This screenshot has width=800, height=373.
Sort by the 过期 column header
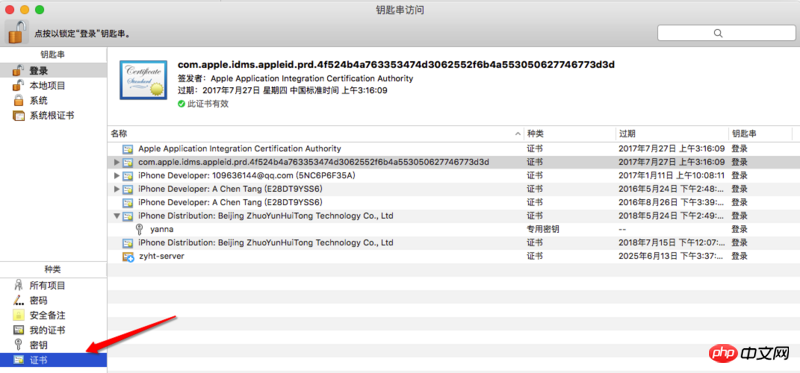(671, 134)
